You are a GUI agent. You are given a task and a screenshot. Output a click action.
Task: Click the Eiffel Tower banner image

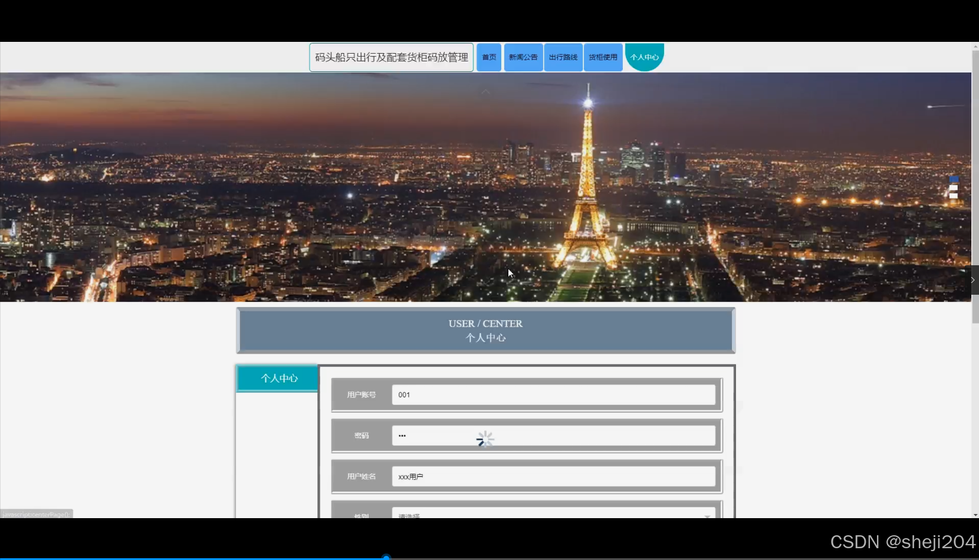click(x=485, y=187)
